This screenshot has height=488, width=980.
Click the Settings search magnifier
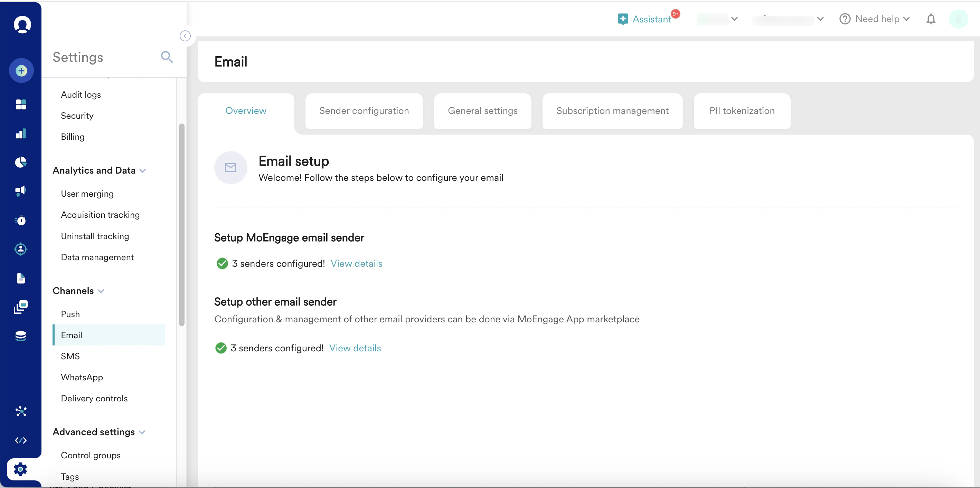point(166,57)
